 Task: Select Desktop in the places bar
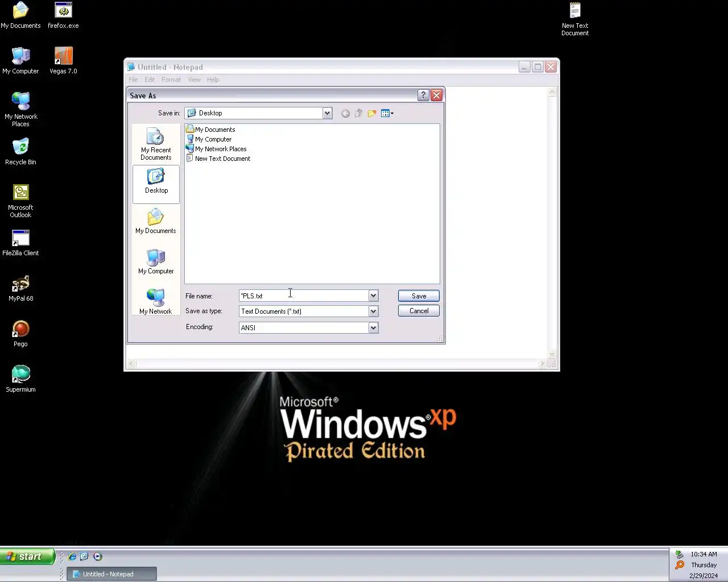click(x=156, y=184)
